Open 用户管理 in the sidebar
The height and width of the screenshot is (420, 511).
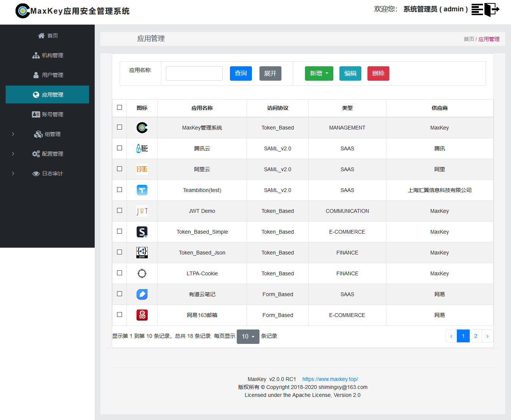(x=48, y=75)
